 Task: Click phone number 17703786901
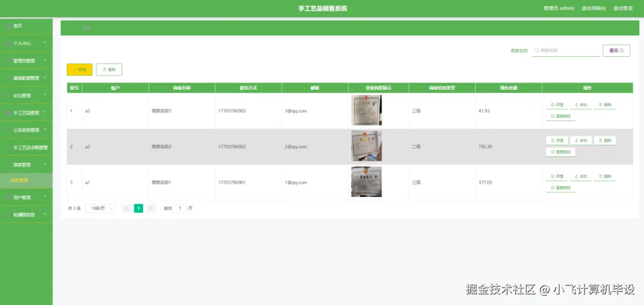click(x=232, y=182)
